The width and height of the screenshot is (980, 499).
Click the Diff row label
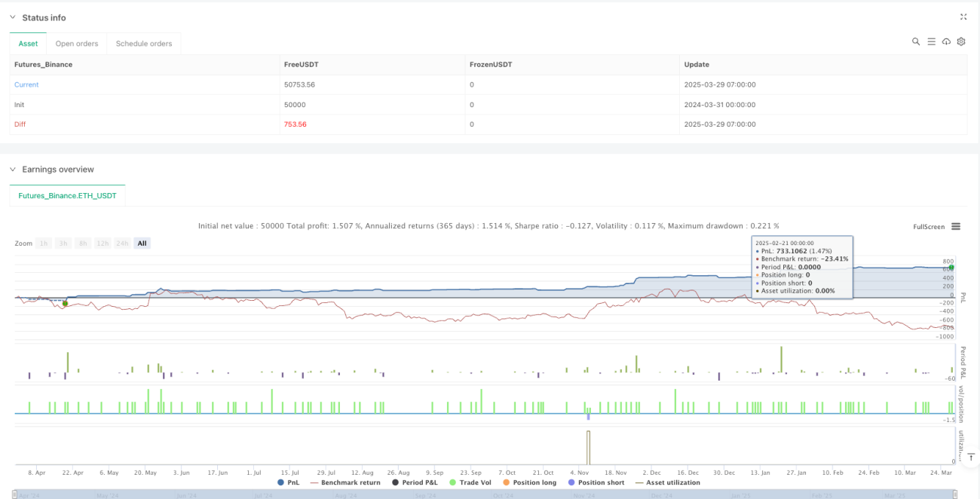[20, 124]
